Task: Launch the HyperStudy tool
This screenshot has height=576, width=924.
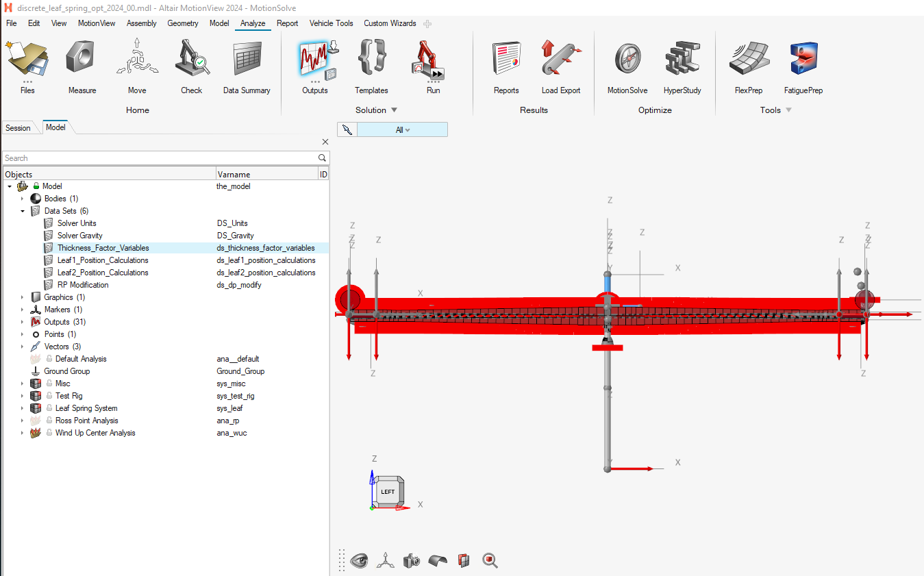Action: [682, 66]
